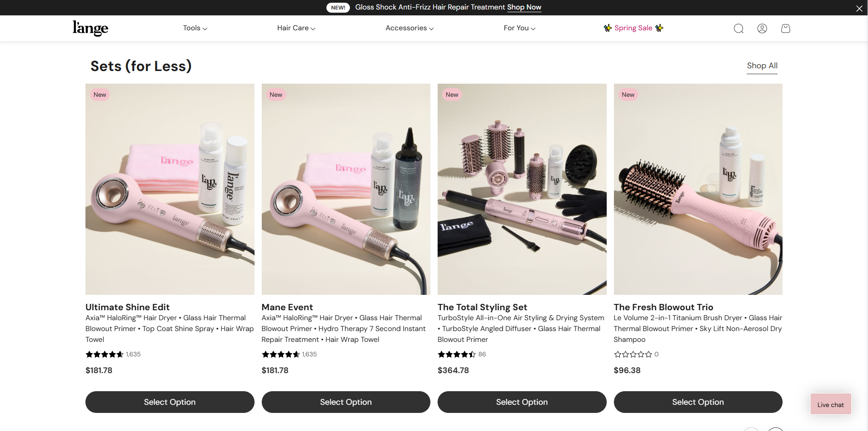Click the Shop All link
This screenshot has width=868, height=431.
762,66
